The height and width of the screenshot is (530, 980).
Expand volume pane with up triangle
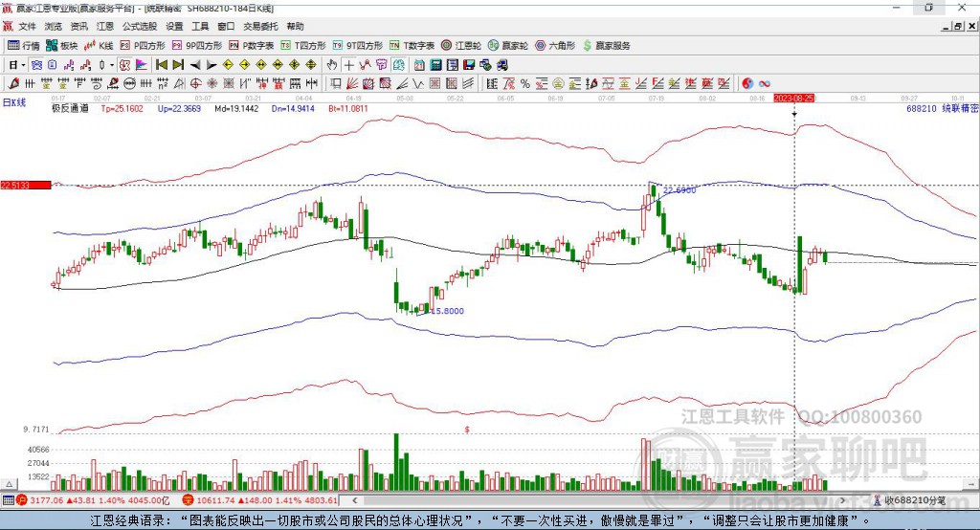(9, 484)
